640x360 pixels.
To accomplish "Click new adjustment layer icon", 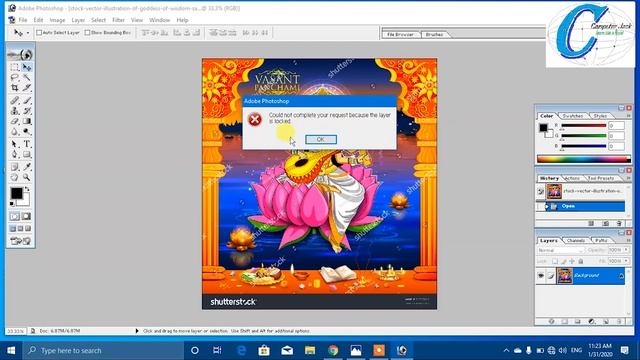I will [x=591, y=322].
